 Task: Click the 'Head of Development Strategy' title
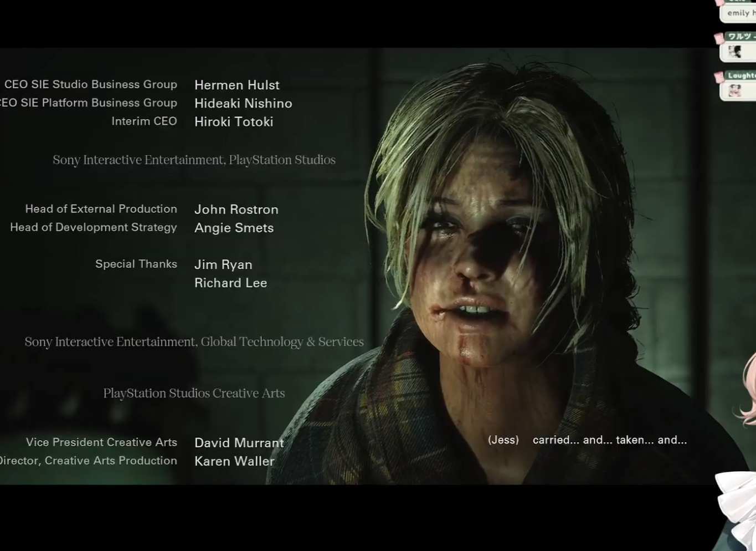[x=94, y=227]
